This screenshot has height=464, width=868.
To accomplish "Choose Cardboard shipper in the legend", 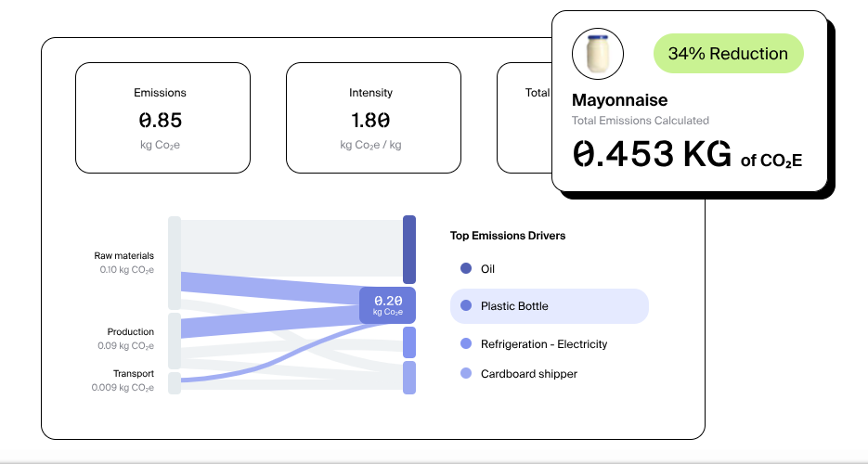I will click(528, 374).
